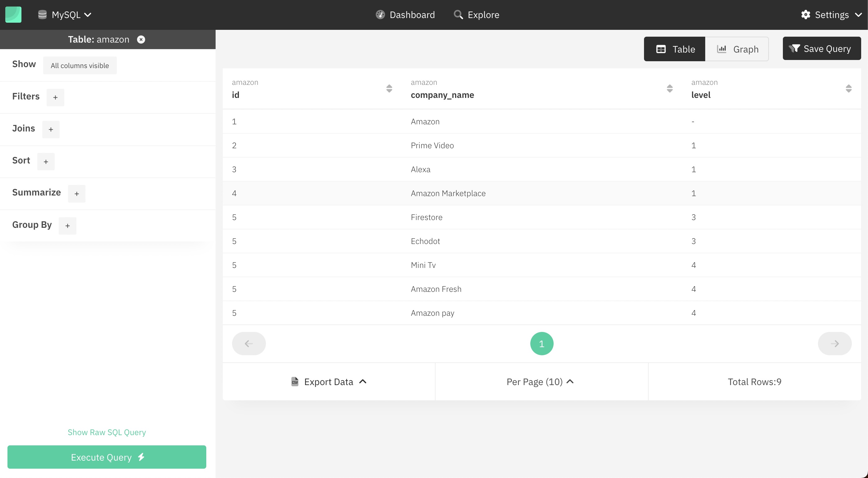Click Save Query button
Image resolution: width=868 pixels, height=478 pixels.
pos(822,48)
